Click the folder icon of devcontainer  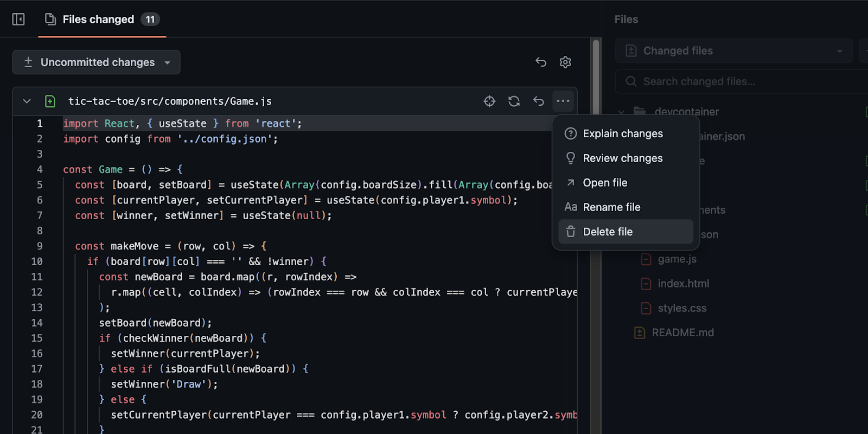[640, 112]
